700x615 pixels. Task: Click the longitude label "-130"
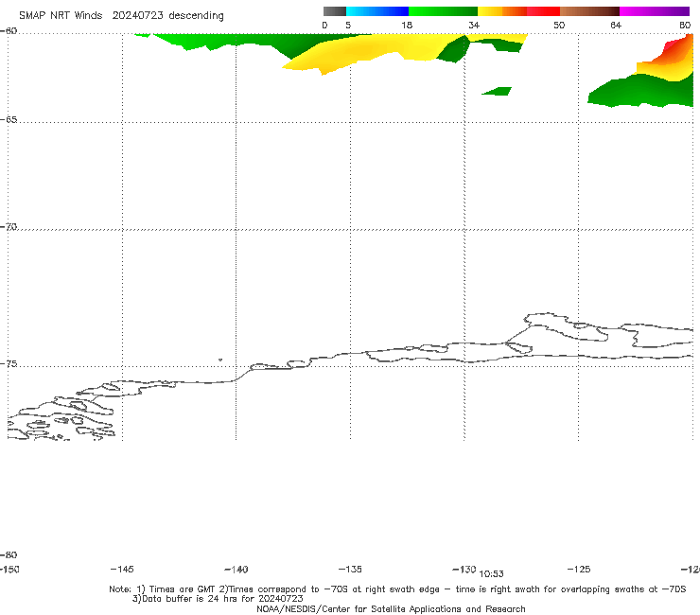tap(464, 569)
